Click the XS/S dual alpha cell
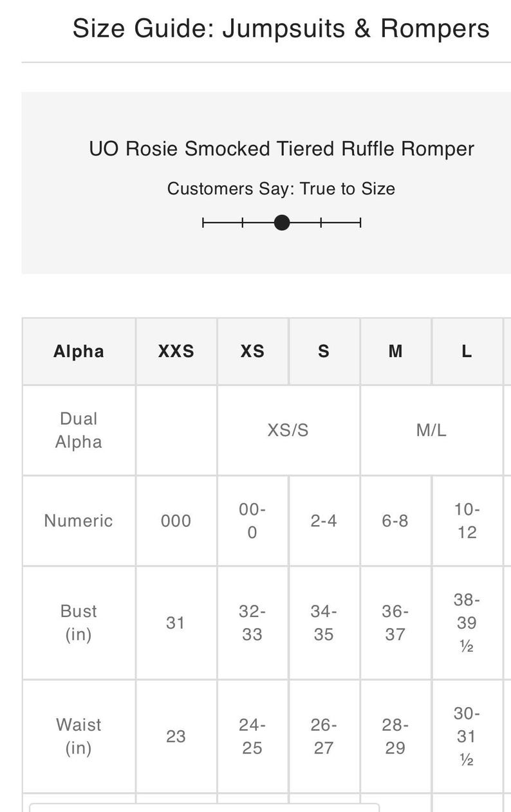 (288, 430)
